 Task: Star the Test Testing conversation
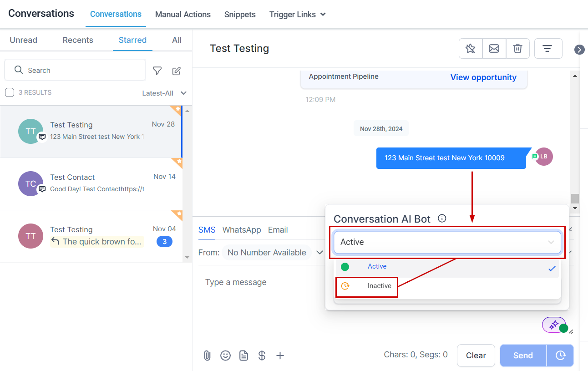(x=471, y=49)
